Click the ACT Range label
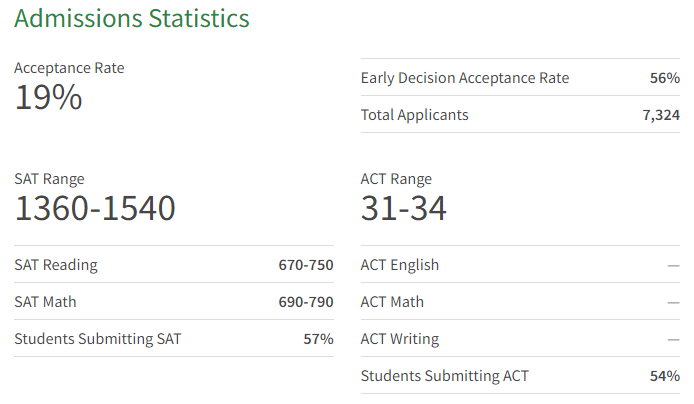 396,179
